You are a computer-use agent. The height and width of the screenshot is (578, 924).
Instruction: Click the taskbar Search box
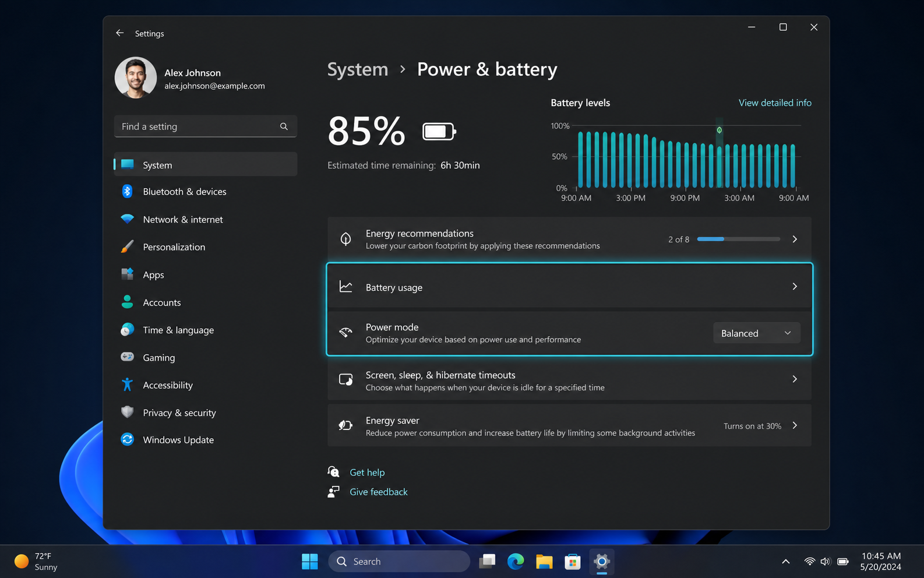coord(399,561)
